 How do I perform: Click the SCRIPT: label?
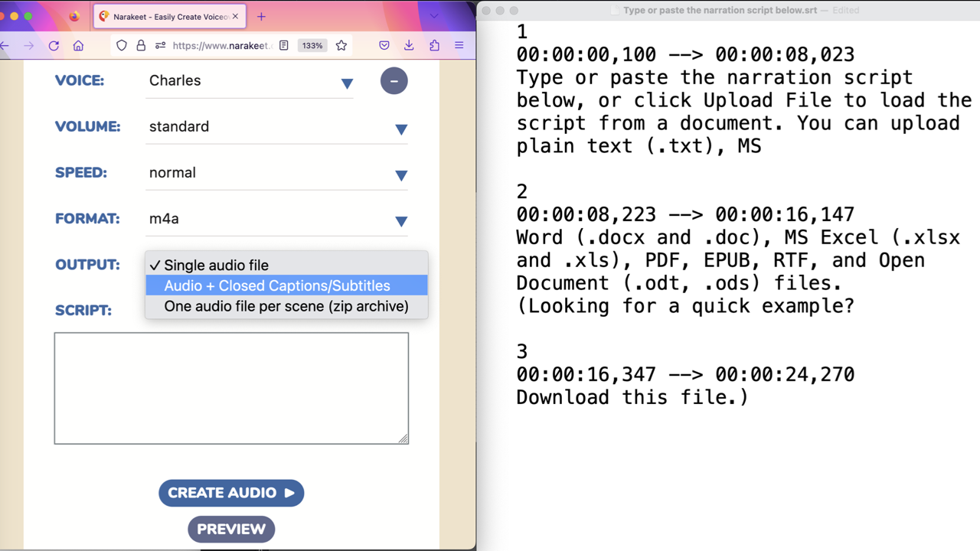tap(83, 311)
